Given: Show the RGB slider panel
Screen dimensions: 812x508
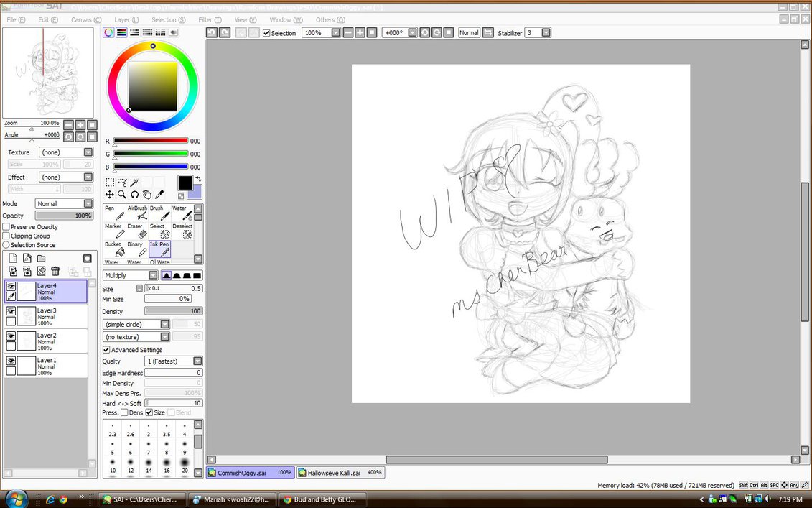Looking at the screenshot, I should coord(121,32).
